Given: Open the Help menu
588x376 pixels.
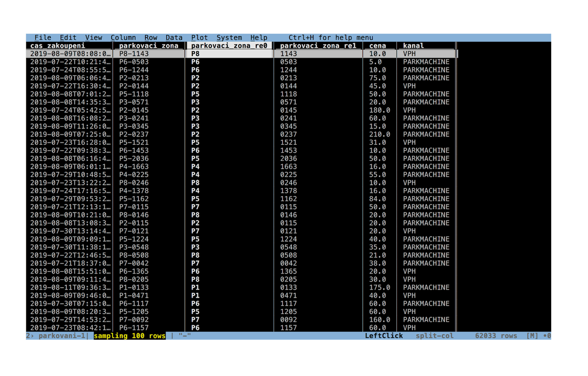Looking at the screenshot, I should click(x=259, y=38).
